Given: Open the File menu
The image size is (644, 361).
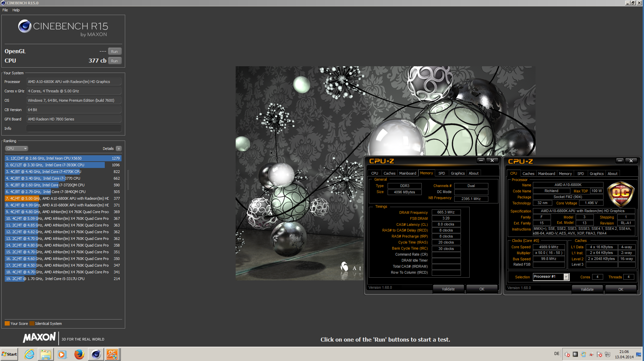Looking at the screenshot, I should [5, 10].
